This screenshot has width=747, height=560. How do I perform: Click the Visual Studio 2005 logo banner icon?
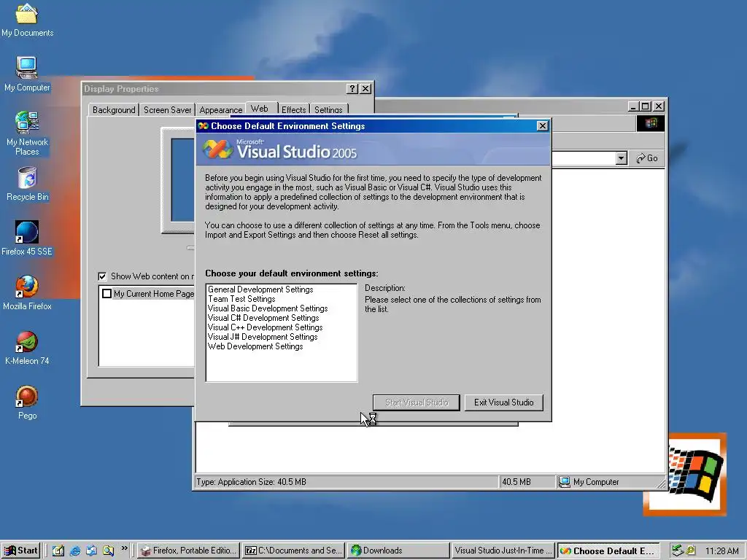click(x=217, y=149)
